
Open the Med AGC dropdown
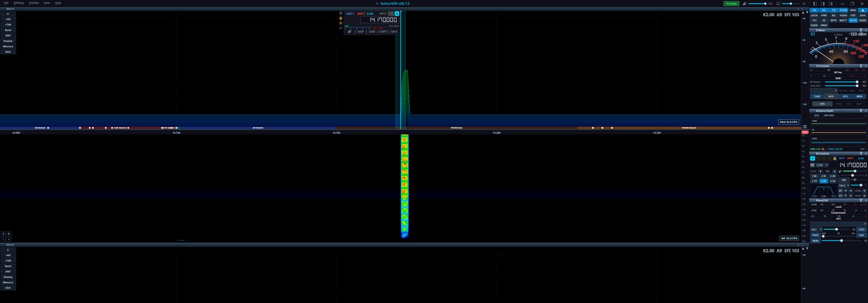coord(844,185)
